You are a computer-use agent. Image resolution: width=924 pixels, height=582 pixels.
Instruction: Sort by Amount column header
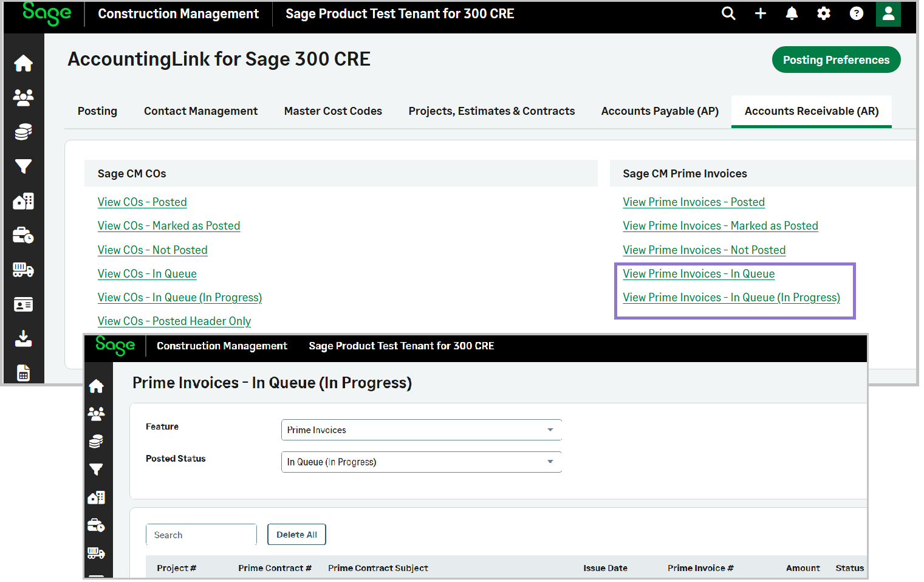click(803, 569)
